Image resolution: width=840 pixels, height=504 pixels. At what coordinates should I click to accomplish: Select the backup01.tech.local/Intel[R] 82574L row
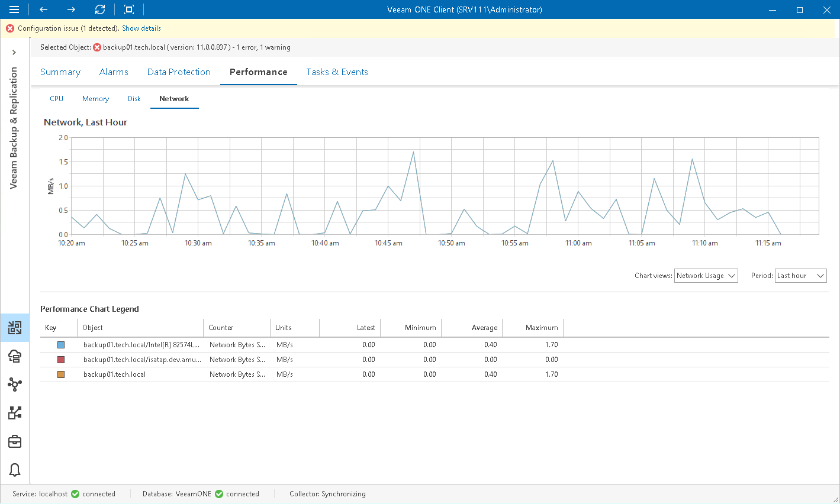coord(435,345)
